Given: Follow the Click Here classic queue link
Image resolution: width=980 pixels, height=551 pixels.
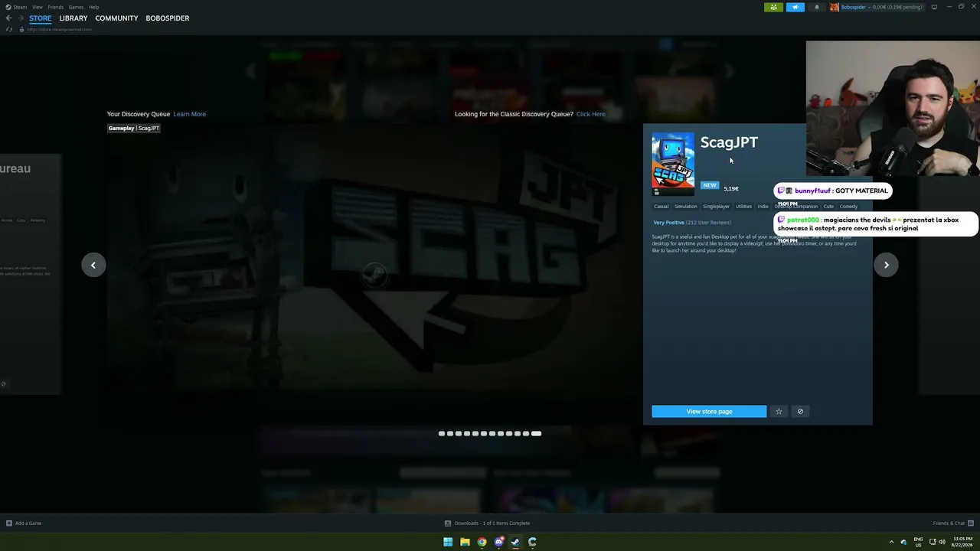Looking at the screenshot, I should (590, 114).
